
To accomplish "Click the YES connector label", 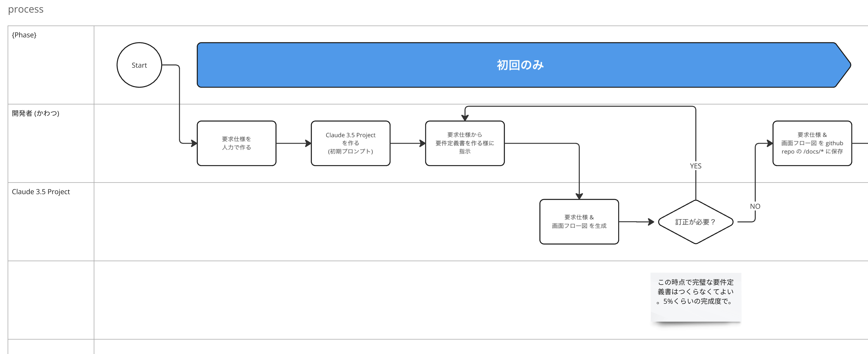I will click(696, 166).
